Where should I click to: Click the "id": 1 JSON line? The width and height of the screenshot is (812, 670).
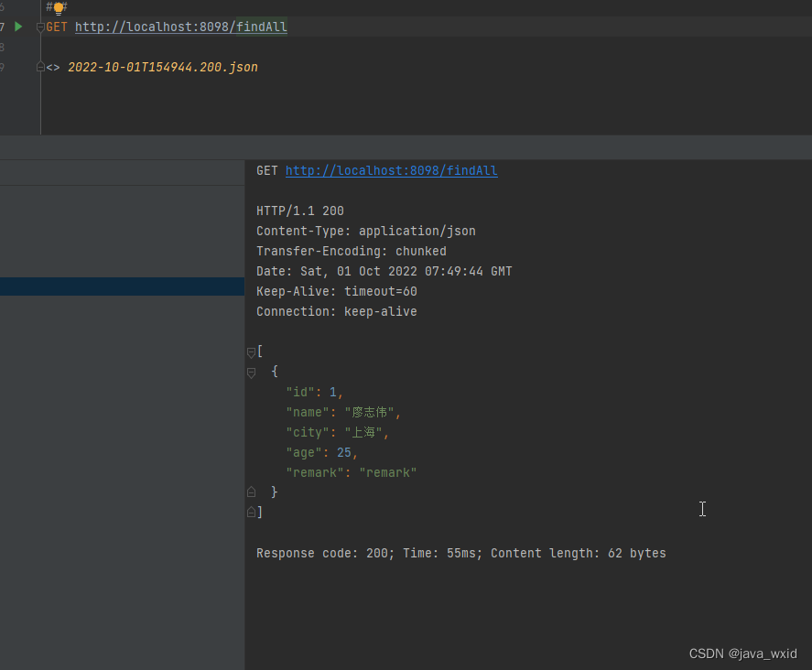pyautogui.click(x=314, y=392)
